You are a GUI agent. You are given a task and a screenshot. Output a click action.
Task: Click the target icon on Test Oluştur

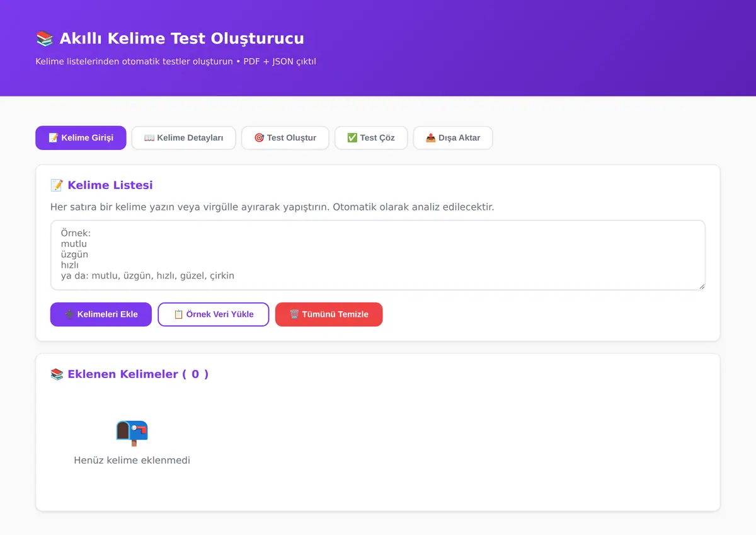259,138
